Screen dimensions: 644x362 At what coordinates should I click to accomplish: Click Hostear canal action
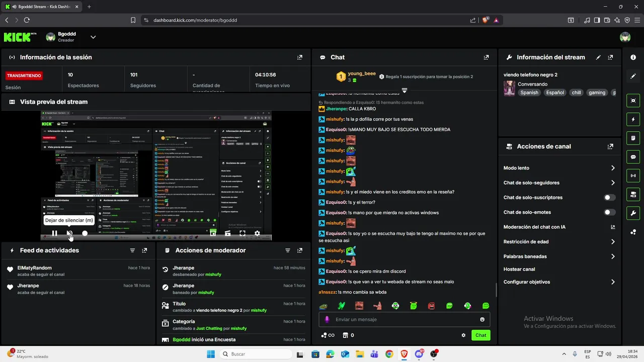(x=519, y=269)
